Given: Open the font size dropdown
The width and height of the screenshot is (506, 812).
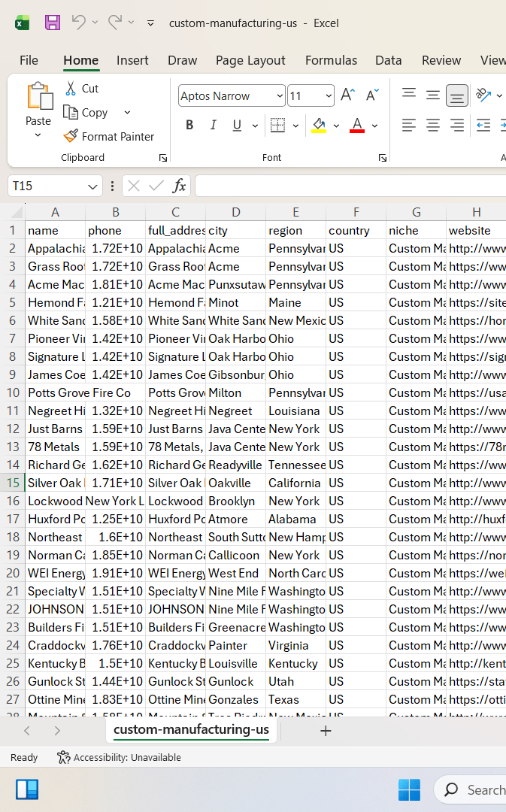Looking at the screenshot, I should [x=329, y=95].
